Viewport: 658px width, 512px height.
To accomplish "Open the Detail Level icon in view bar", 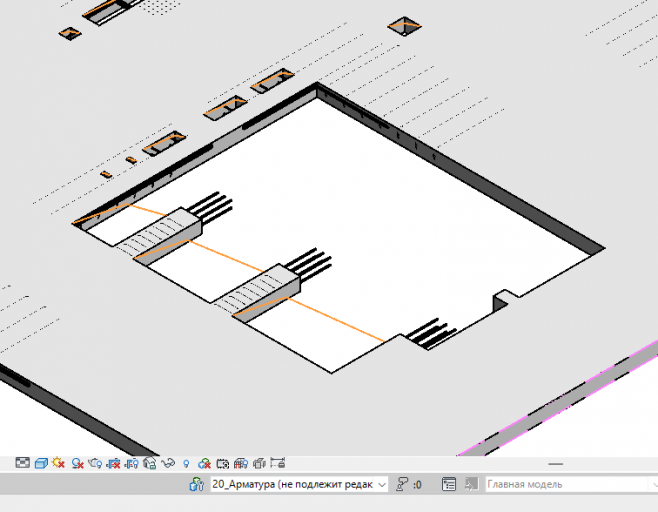I will point(22,463).
